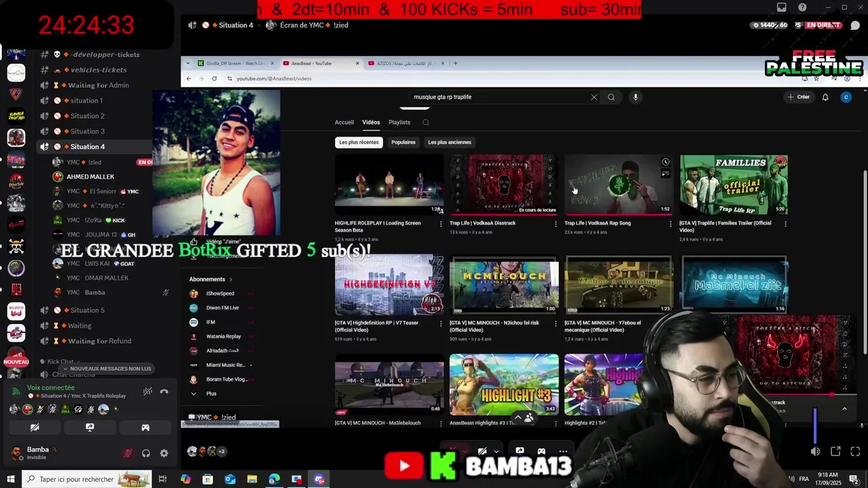Open options menu for HIGHLIFE ROLEPLAY video

coord(441,224)
